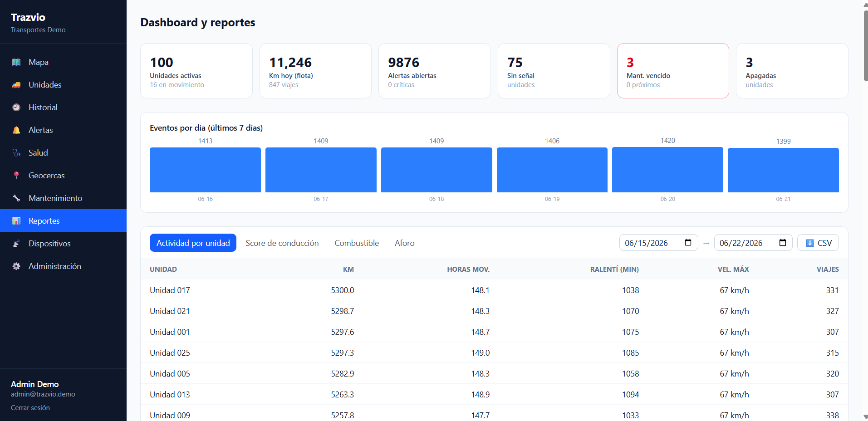This screenshot has height=421, width=868.
Task: Click the Salud stethoscope icon
Action: click(x=16, y=153)
